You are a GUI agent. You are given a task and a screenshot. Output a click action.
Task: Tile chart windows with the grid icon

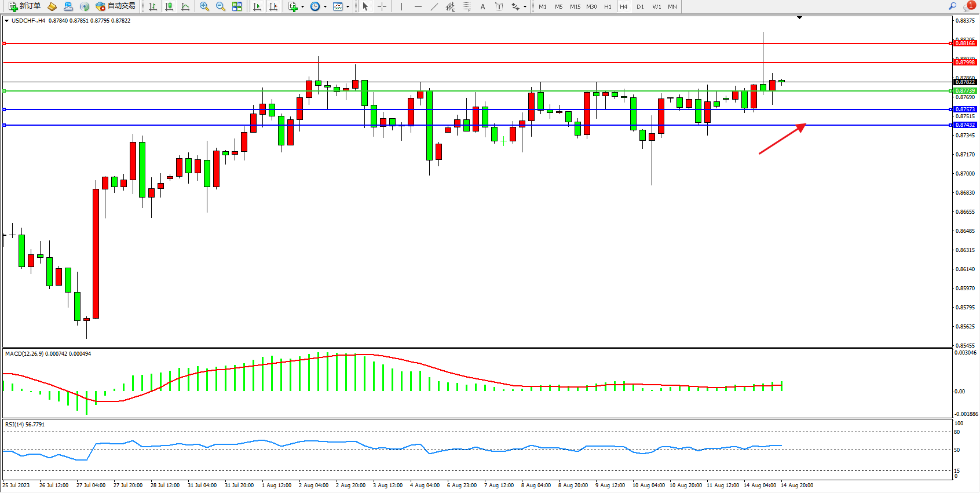coord(237,7)
